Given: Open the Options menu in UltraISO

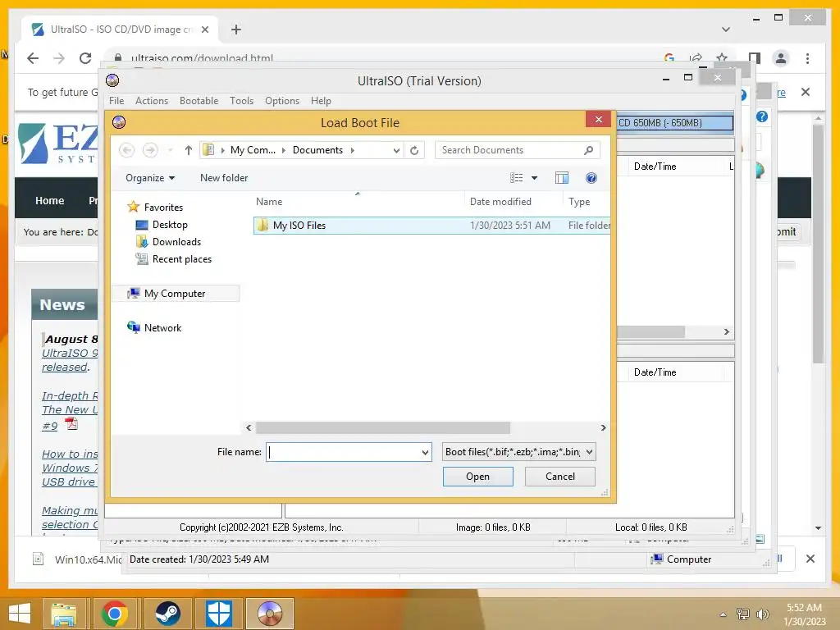Looking at the screenshot, I should coord(282,101).
